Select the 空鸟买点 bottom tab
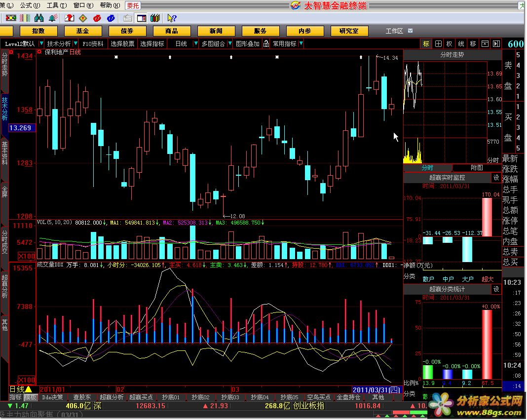Image resolution: width=527 pixels, height=420 pixels. coord(319,397)
